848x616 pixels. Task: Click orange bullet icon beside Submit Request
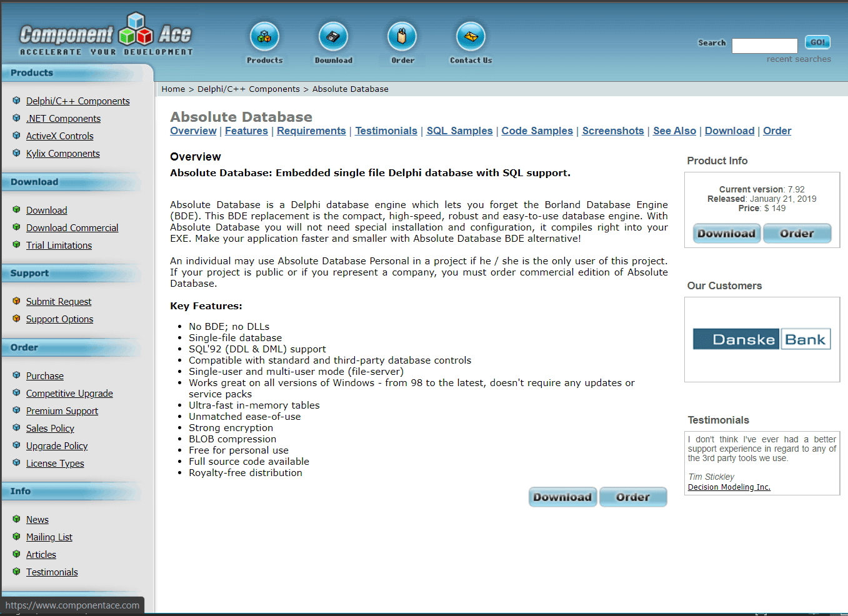[x=16, y=301]
